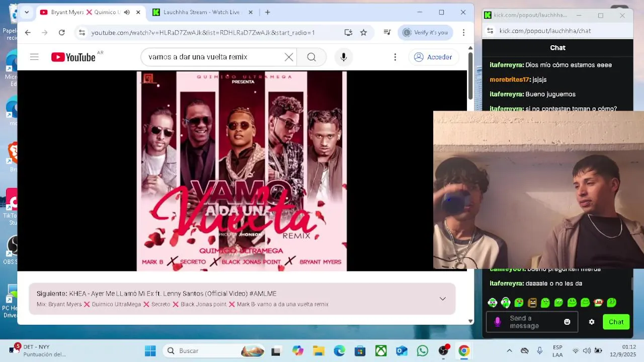Send message with green Chat button

[x=616, y=322]
